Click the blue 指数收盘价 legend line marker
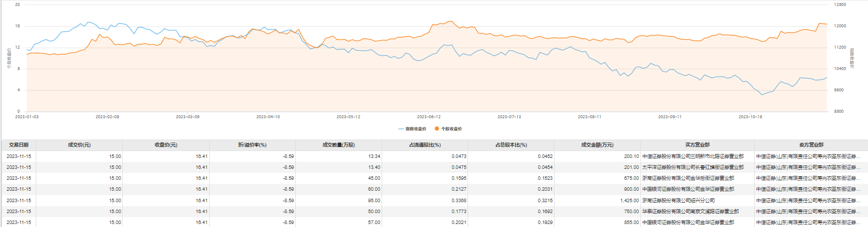This screenshot has height=227, width=868. click(x=401, y=129)
